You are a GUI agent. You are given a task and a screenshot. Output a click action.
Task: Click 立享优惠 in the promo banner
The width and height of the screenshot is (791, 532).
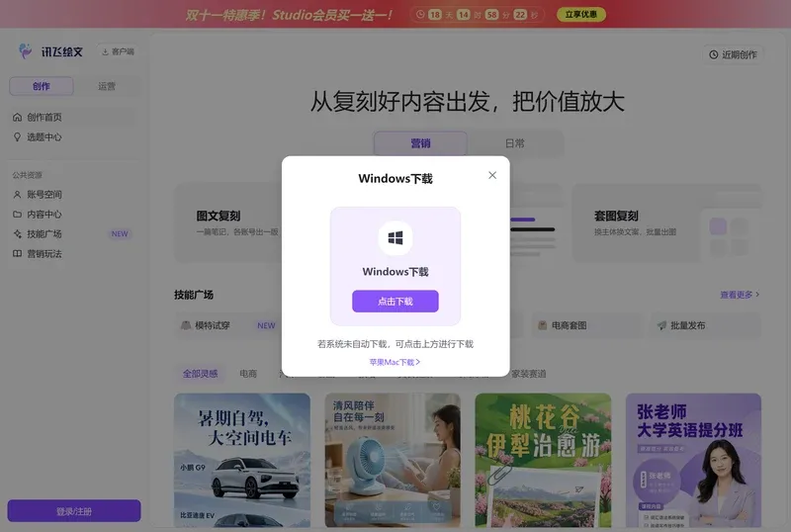581,14
